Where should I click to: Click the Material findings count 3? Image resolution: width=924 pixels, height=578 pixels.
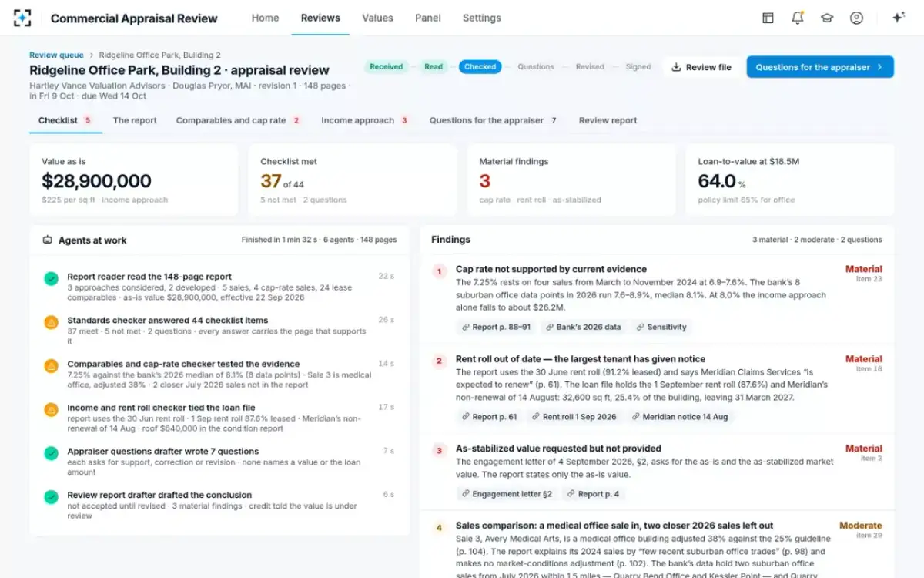(x=484, y=181)
